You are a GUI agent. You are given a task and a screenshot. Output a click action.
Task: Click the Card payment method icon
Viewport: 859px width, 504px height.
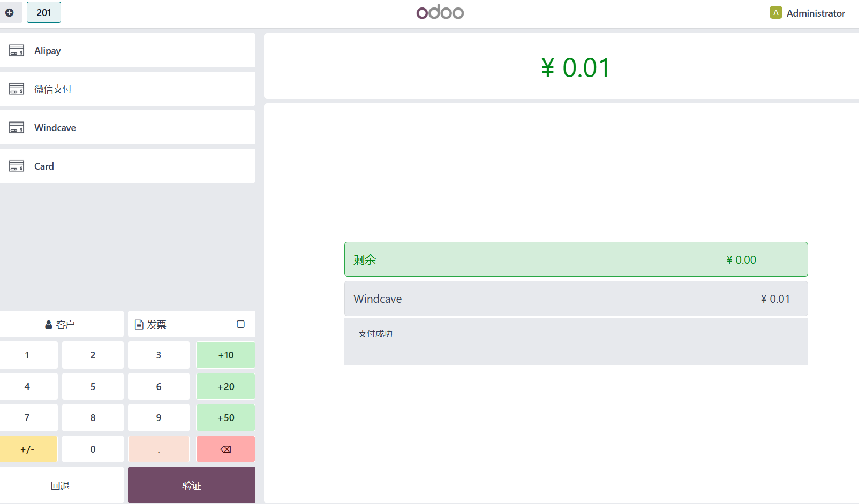[x=17, y=166]
